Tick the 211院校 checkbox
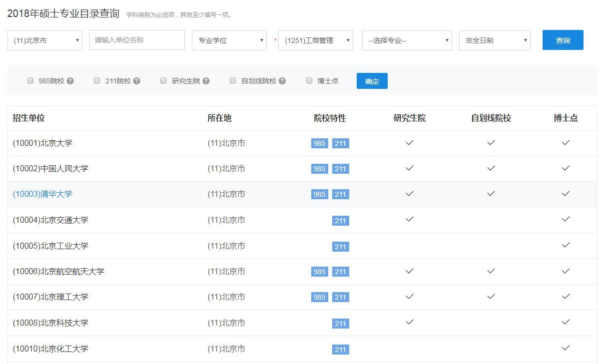 pyautogui.click(x=97, y=80)
